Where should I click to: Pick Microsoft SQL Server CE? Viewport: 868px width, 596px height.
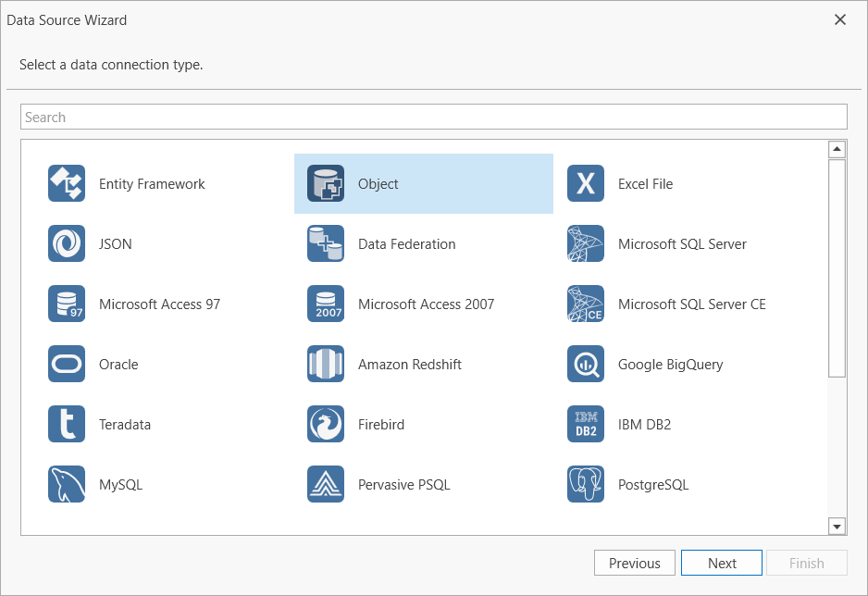point(689,304)
